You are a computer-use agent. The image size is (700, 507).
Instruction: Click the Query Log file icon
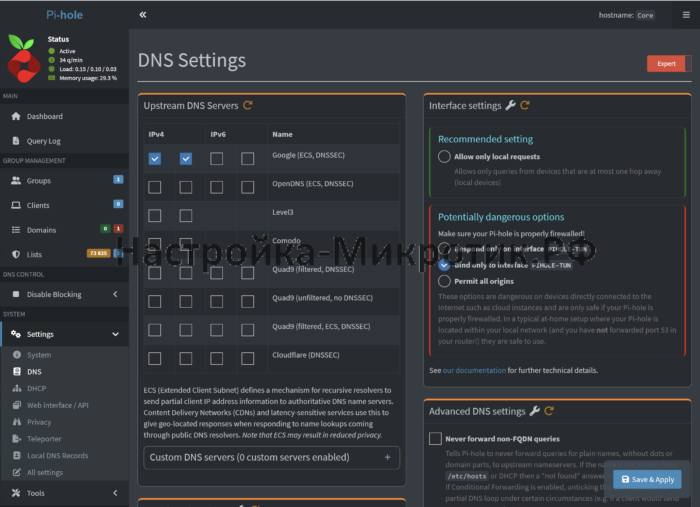(16, 141)
